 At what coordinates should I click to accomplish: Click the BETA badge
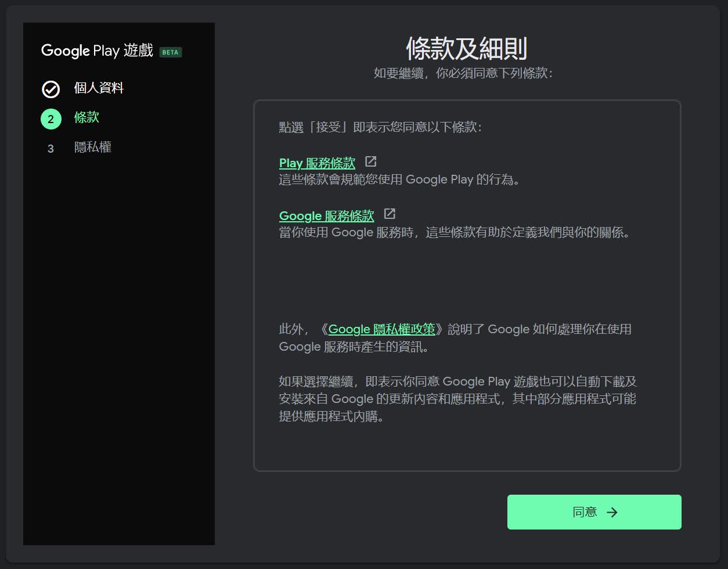tap(171, 52)
